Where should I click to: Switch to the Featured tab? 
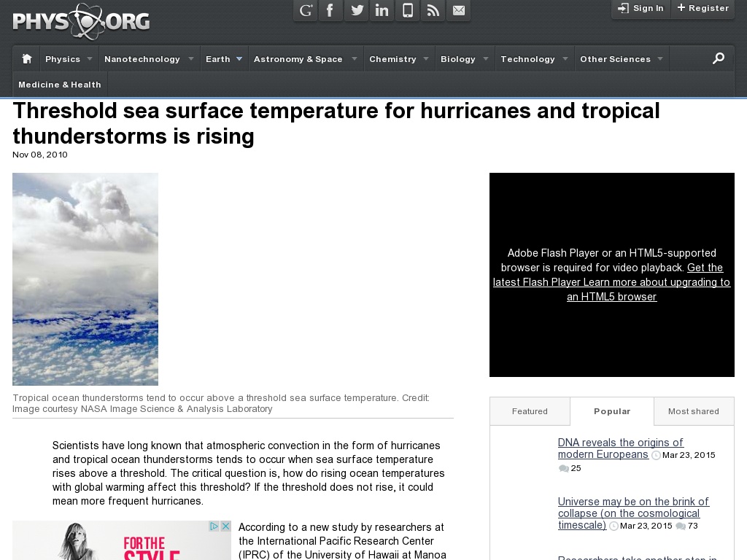[x=530, y=411]
